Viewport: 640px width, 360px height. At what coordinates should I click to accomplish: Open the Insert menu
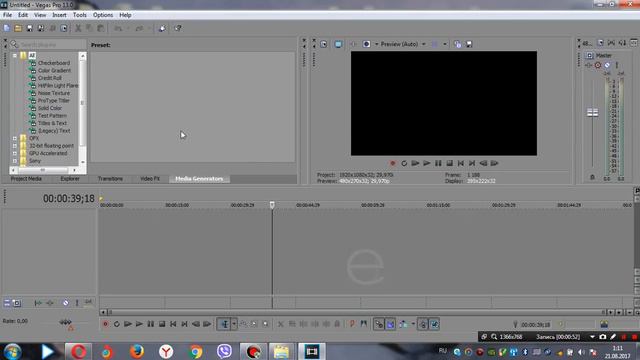click(x=59, y=15)
